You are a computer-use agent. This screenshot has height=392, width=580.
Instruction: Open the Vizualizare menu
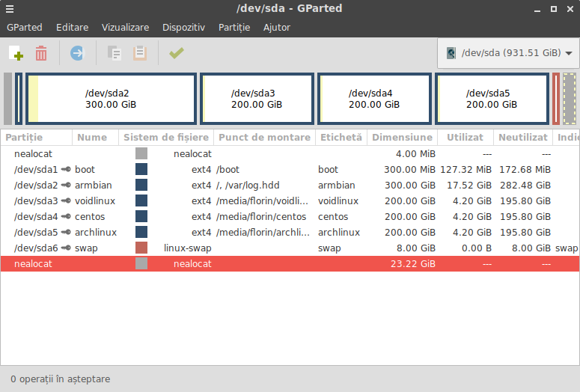pos(126,28)
